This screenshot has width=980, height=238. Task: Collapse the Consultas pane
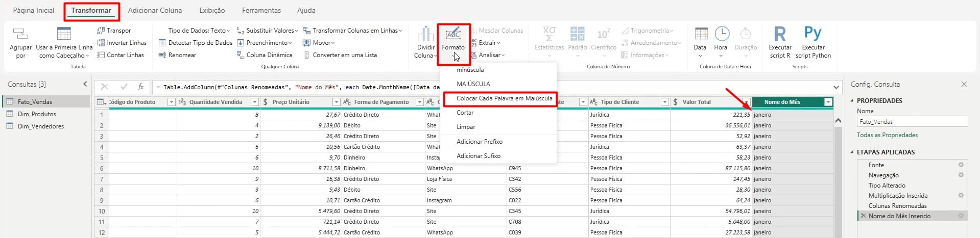click(85, 84)
